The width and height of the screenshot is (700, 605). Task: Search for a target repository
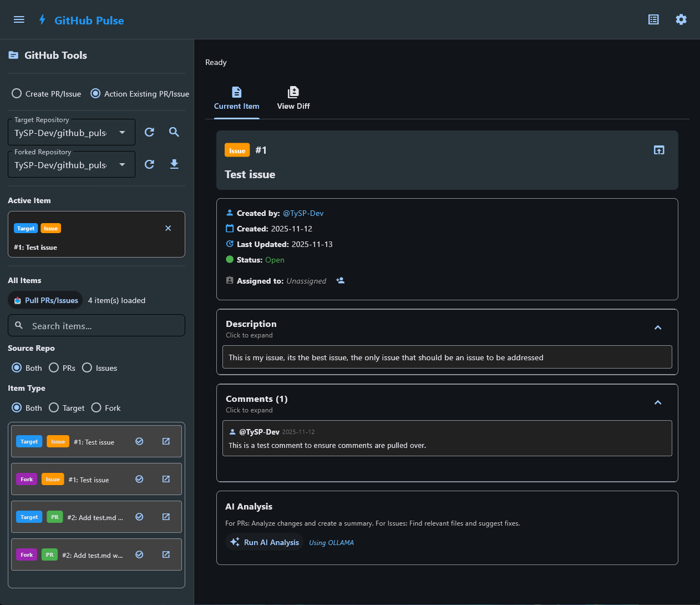[174, 132]
